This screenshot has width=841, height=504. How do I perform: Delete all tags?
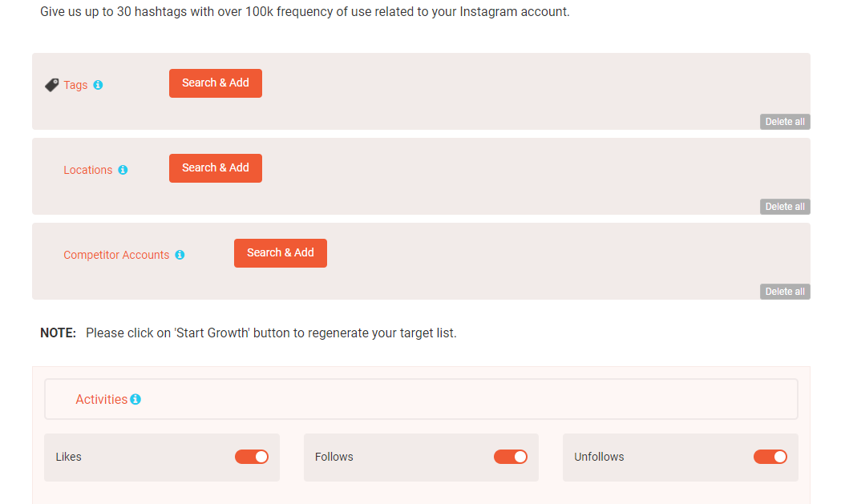point(785,122)
